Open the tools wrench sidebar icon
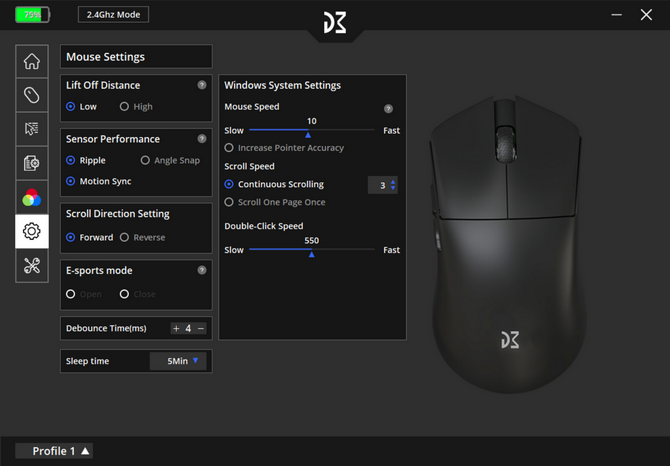 point(32,265)
